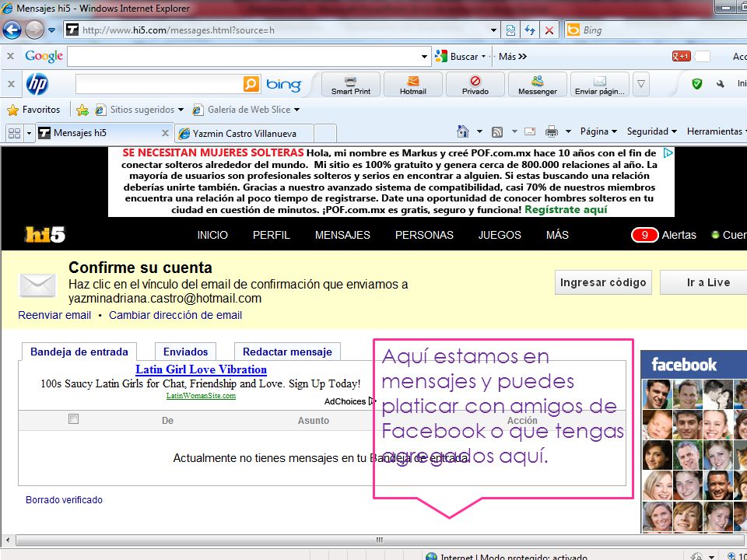Click the green security shield icon

coord(697,84)
